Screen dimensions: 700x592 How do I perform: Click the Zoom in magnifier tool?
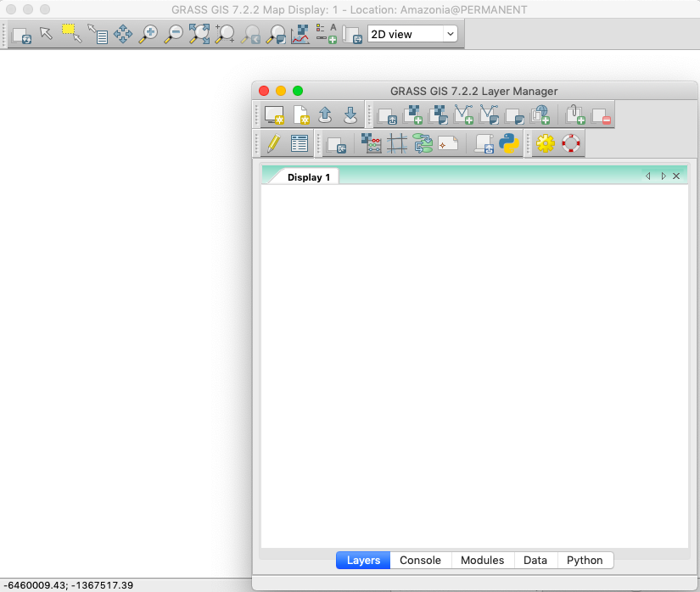tap(148, 35)
